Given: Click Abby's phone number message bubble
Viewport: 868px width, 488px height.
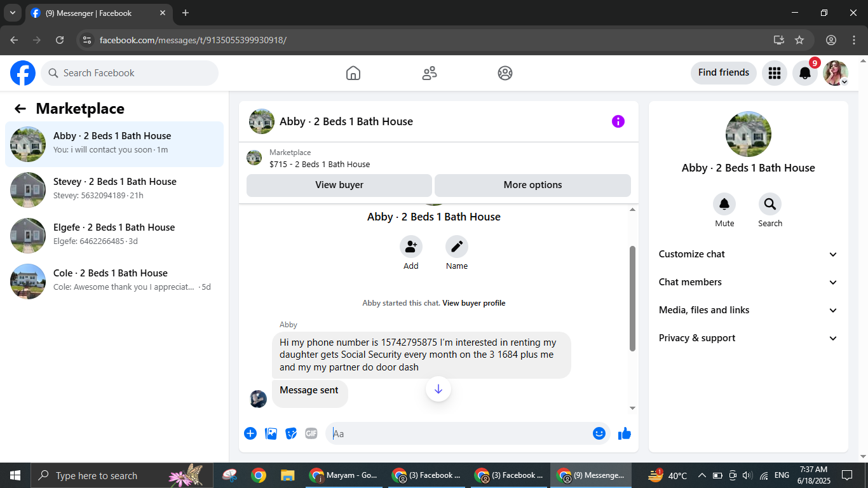Looking at the screenshot, I should click(x=421, y=355).
